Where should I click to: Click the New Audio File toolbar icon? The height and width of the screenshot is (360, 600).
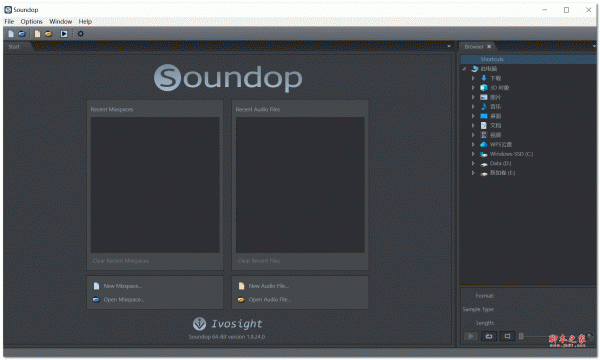tap(37, 34)
